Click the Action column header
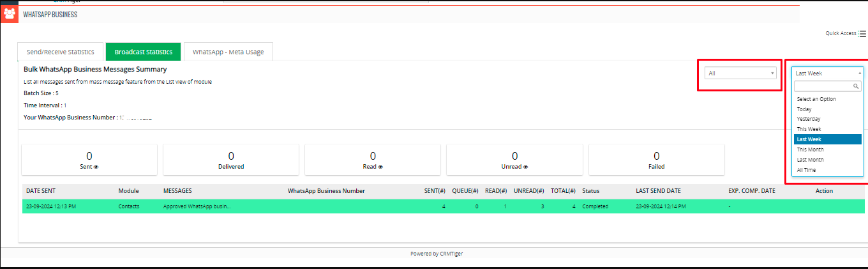The image size is (868, 269). [x=824, y=191]
